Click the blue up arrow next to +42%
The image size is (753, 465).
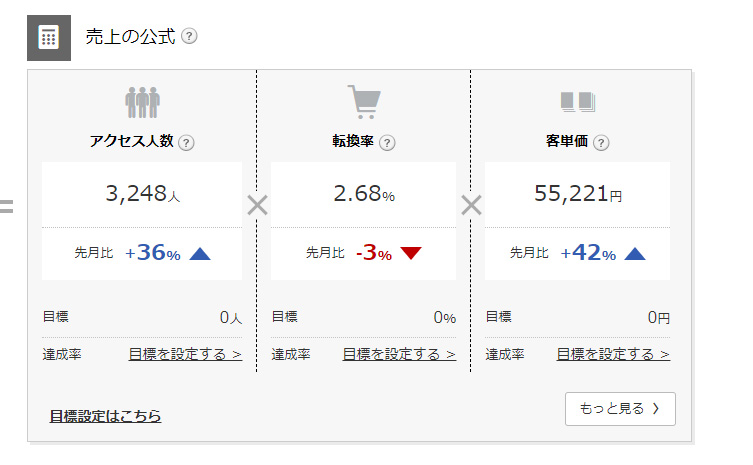[x=635, y=253]
